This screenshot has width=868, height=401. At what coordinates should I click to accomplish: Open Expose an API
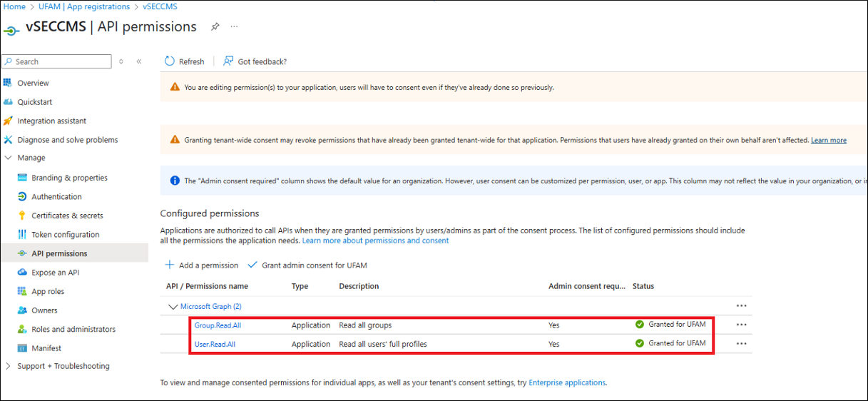click(56, 273)
